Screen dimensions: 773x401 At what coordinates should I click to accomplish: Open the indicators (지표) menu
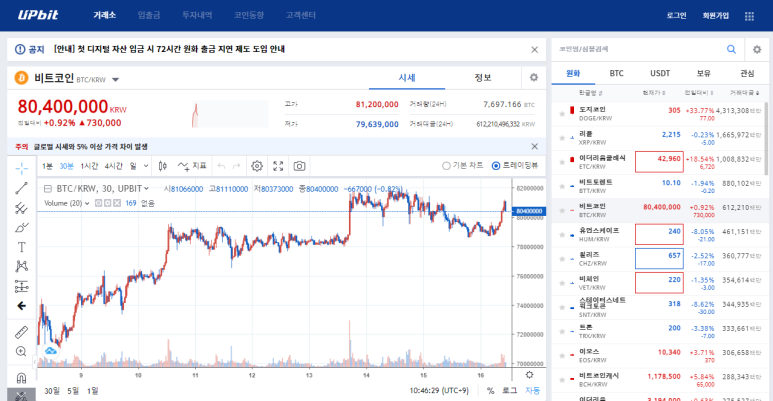192,166
